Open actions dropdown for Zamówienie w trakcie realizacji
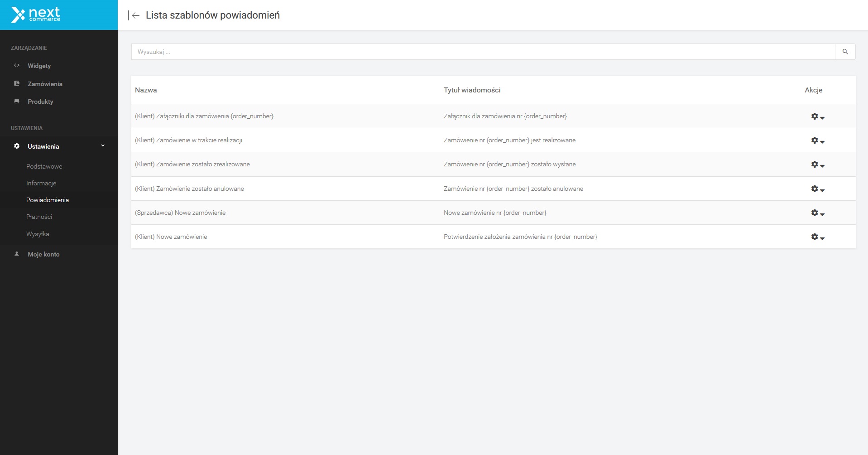The image size is (868, 455). tap(817, 140)
